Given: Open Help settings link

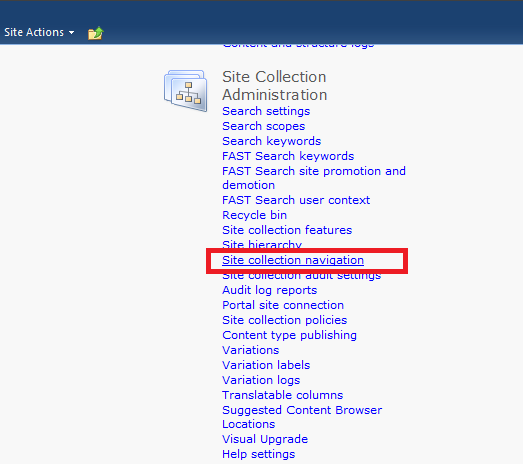Looking at the screenshot, I should 258,454.
